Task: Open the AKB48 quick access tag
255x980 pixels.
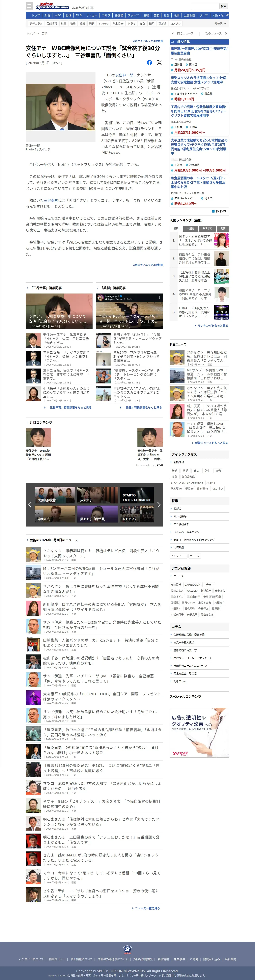Action: (x=211, y=482)
